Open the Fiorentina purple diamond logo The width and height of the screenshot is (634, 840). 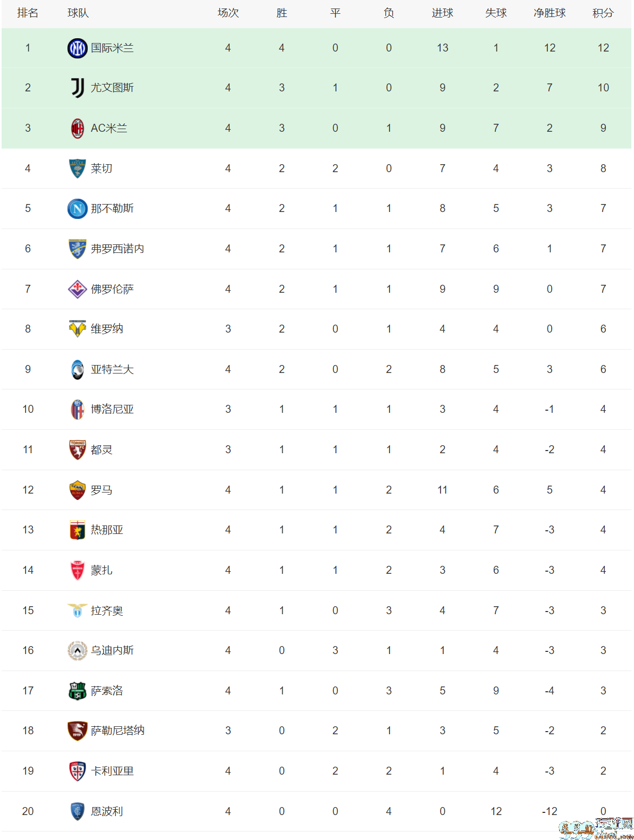78,289
